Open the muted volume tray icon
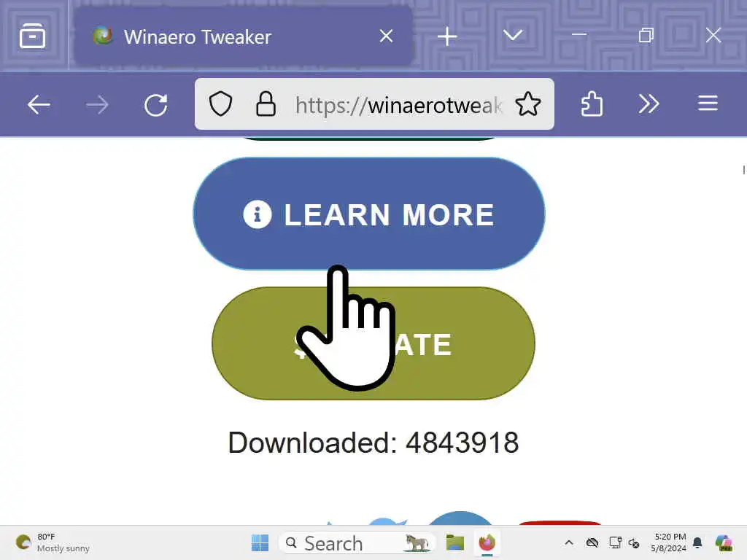747x560 pixels. 634,542
